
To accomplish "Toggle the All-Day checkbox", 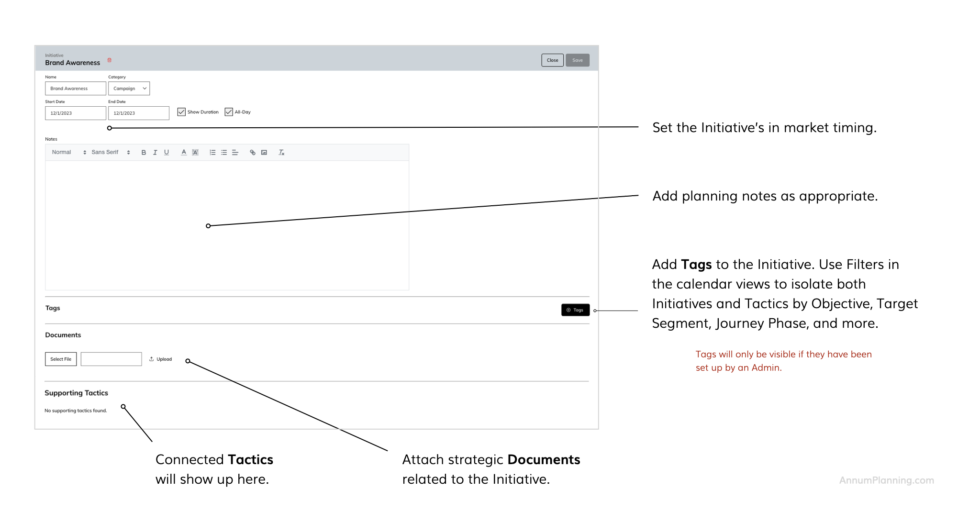I will 229,112.
